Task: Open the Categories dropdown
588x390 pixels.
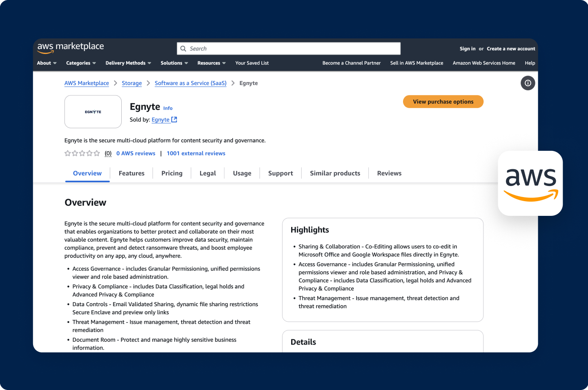Action: 80,63
